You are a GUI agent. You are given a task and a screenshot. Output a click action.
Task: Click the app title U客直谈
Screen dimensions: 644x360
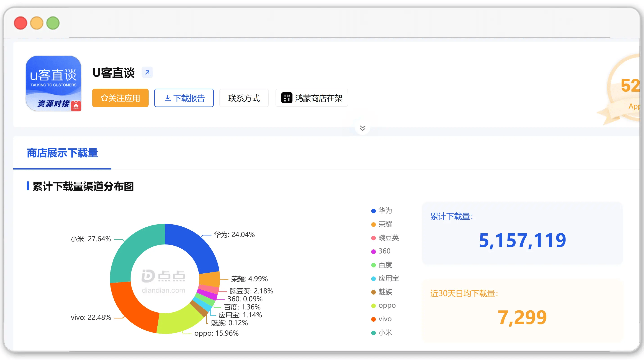click(113, 73)
